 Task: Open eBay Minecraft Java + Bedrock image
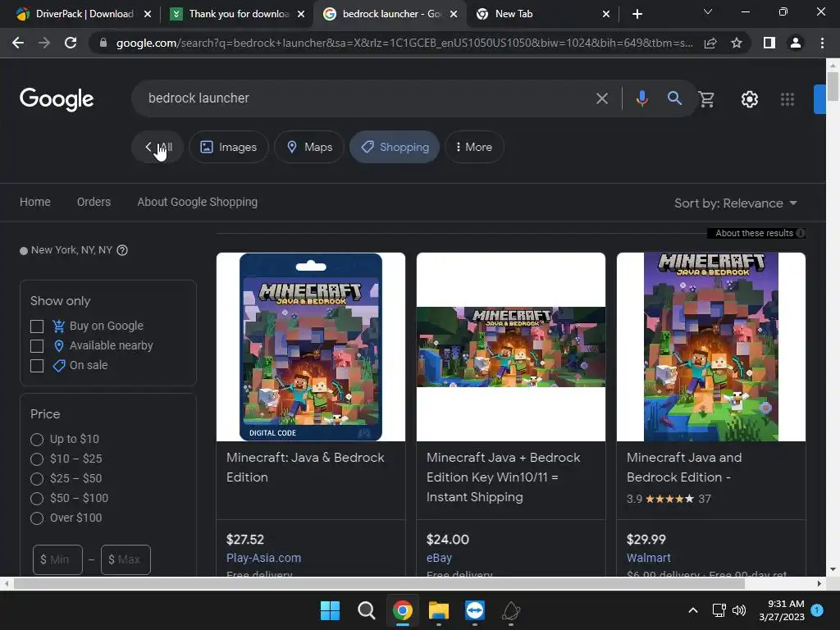511,347
